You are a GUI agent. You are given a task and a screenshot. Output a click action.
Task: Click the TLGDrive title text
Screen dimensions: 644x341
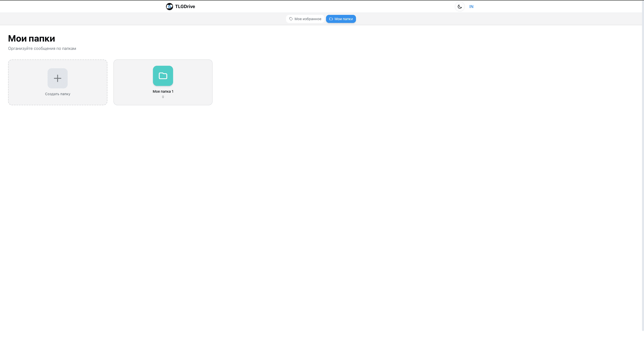[185, 6]
